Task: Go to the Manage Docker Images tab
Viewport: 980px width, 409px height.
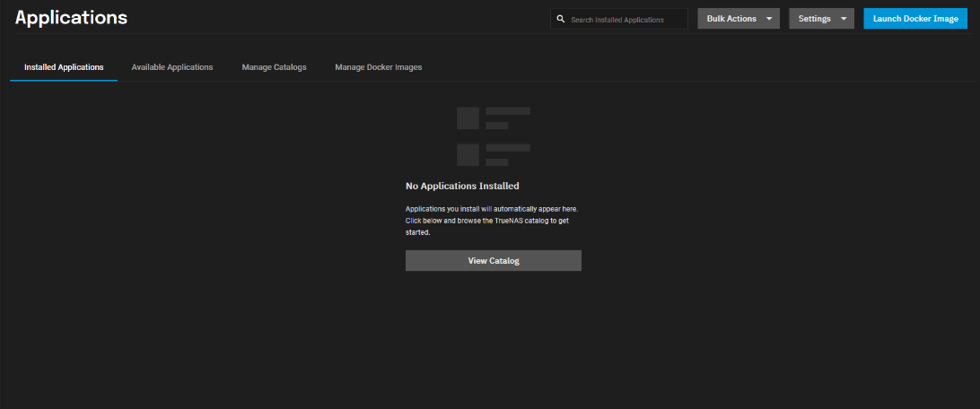Action: click(379, 67)
